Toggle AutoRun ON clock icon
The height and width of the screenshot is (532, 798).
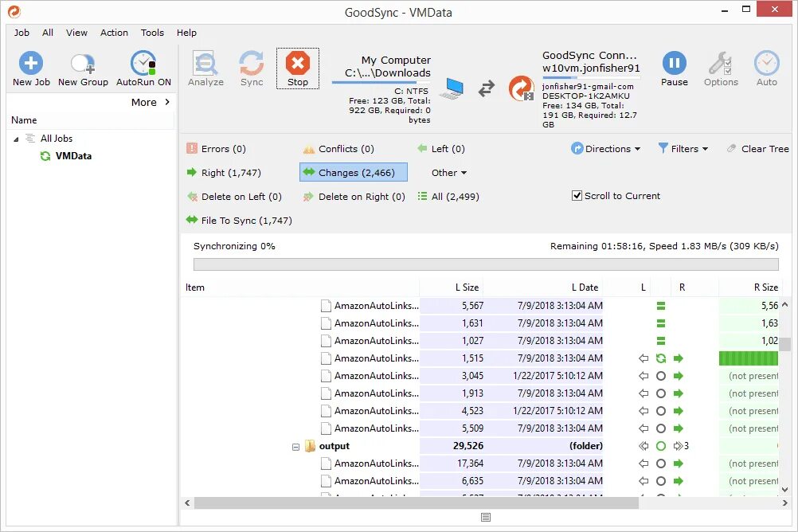pos(143,63)
